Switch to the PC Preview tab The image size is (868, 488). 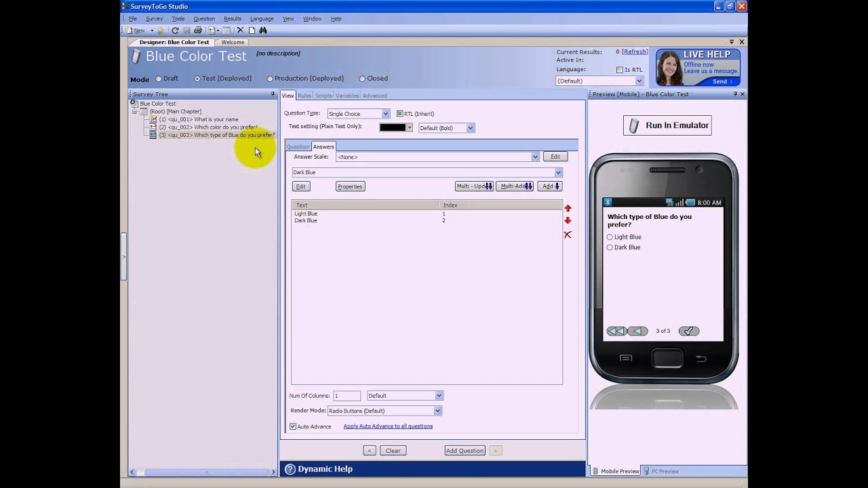pyautogui.click(x=661, y=471)
